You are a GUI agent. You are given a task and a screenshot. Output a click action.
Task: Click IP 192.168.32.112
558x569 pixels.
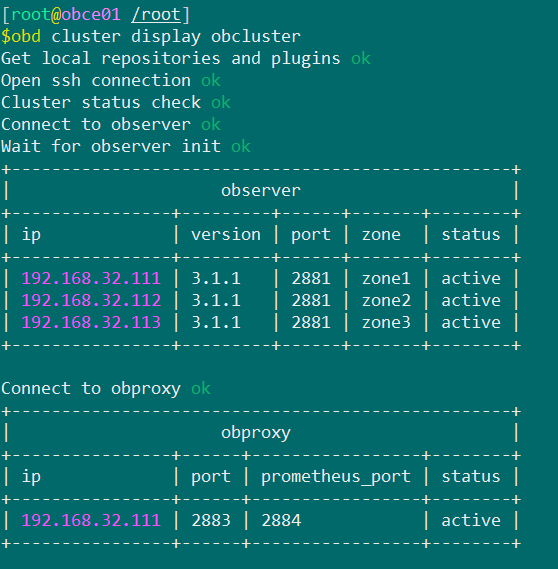[91, 301]
